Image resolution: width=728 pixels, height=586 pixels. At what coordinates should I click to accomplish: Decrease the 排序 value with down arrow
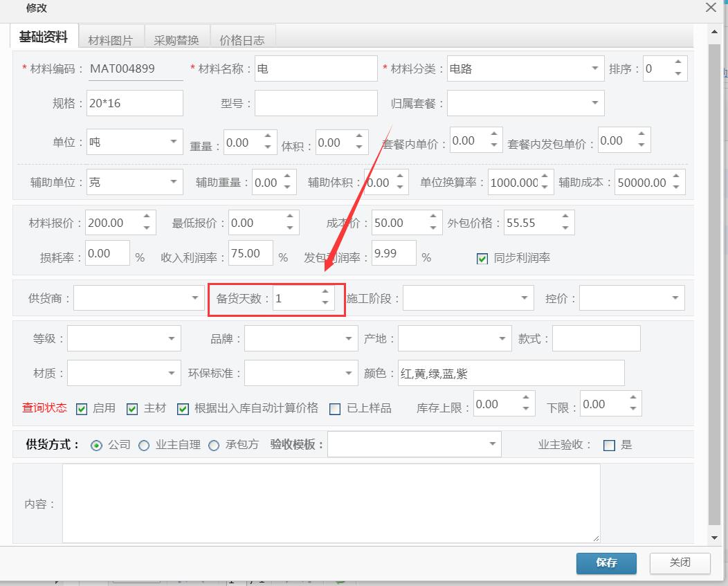[677, 74]
